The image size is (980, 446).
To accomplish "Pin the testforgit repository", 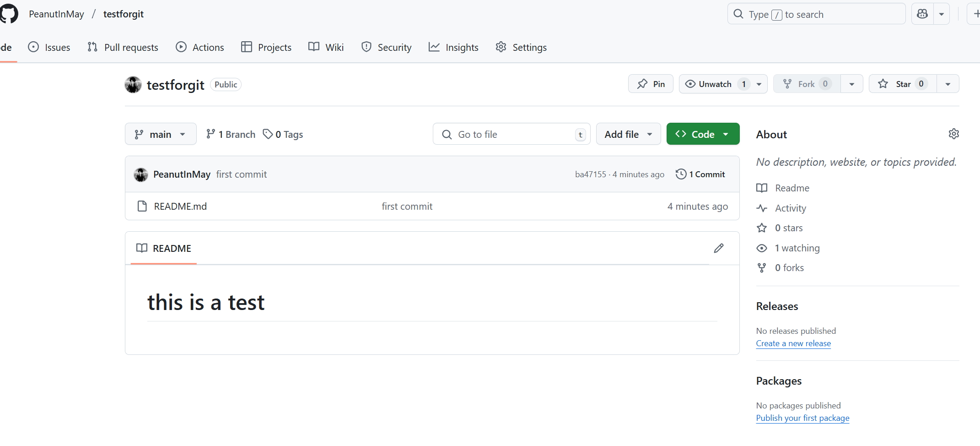I will 651,84.
